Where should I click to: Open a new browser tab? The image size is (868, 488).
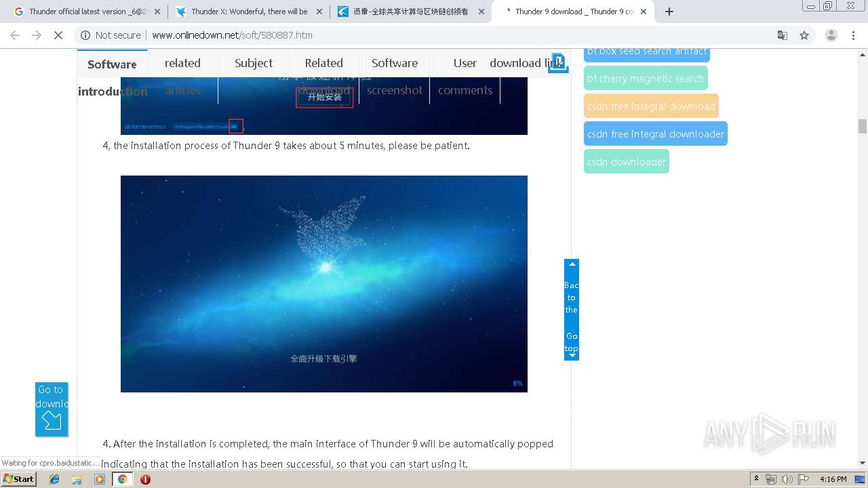click(669, 12)
